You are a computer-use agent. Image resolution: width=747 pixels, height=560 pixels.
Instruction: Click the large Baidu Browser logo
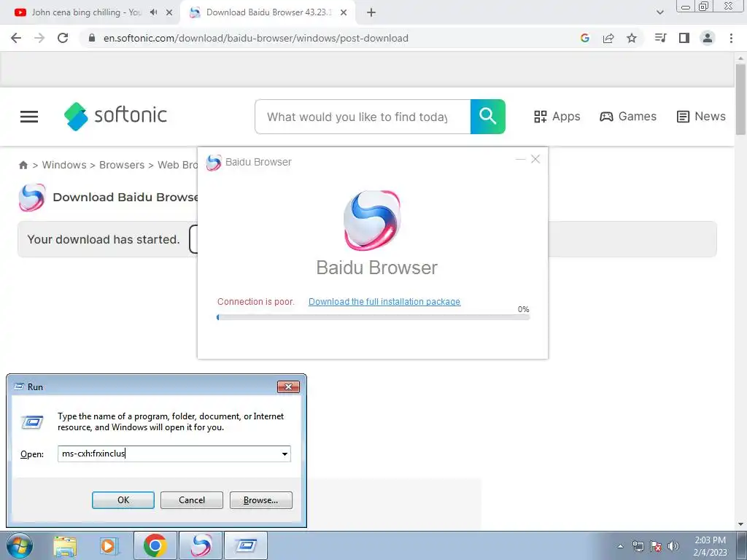point(373,220)
